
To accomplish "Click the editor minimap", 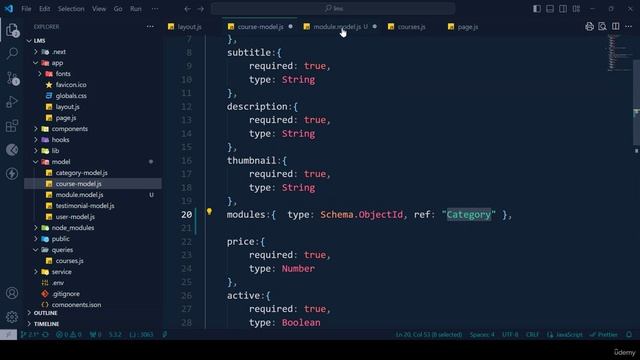I will pos(619,53).
